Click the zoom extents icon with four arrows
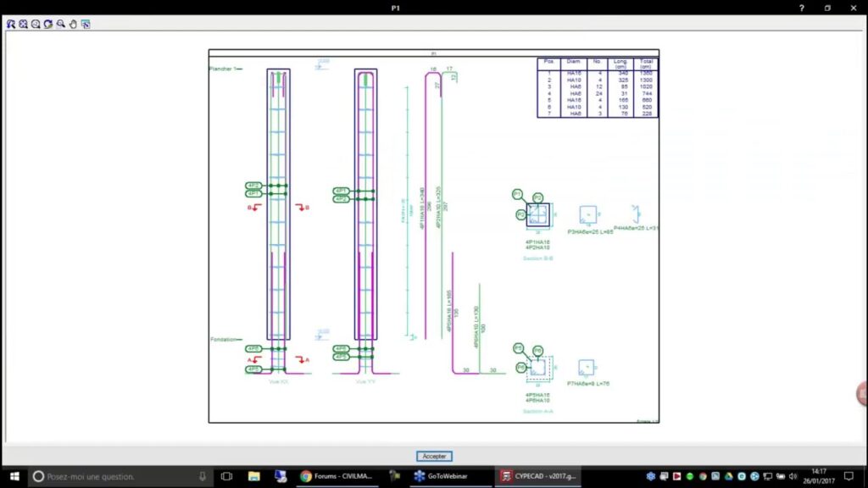Screen dimensions: 868x488 23,24
